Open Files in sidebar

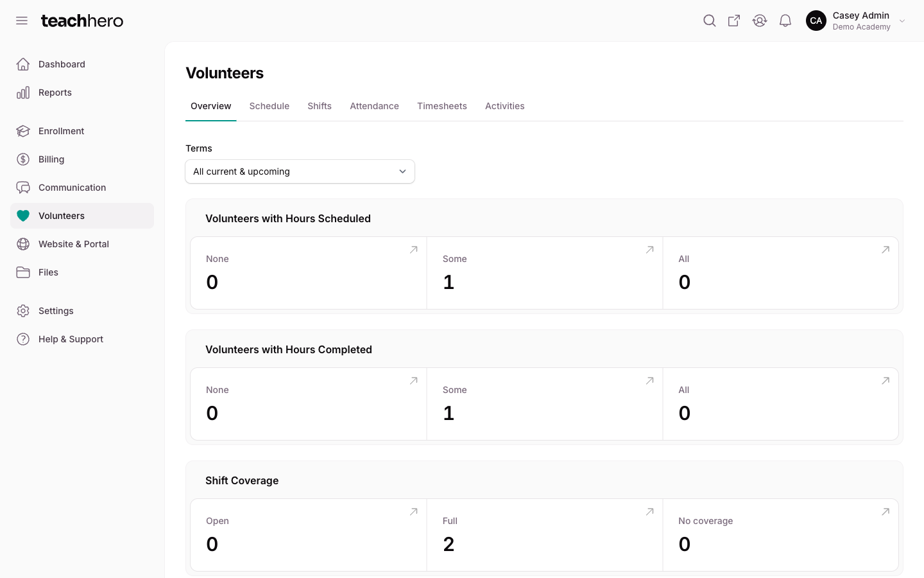click(82, 272)
